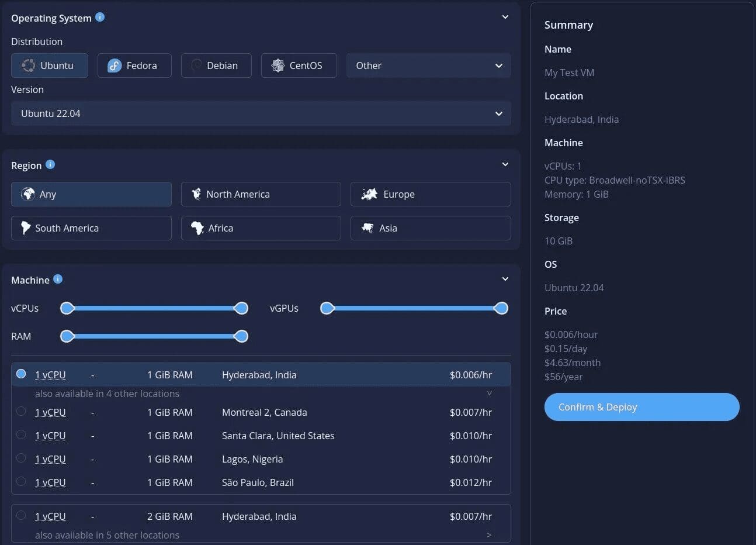756x545 pixels.
Task: Open the Ubuntu 22.04 version dropdown
Action: pyautogui.click(x=261, y=113)
